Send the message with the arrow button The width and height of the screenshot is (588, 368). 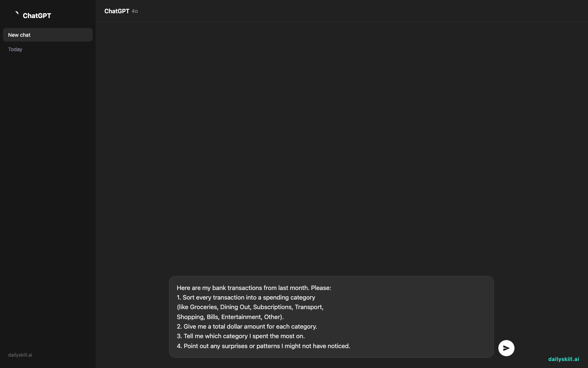(506, 348)
